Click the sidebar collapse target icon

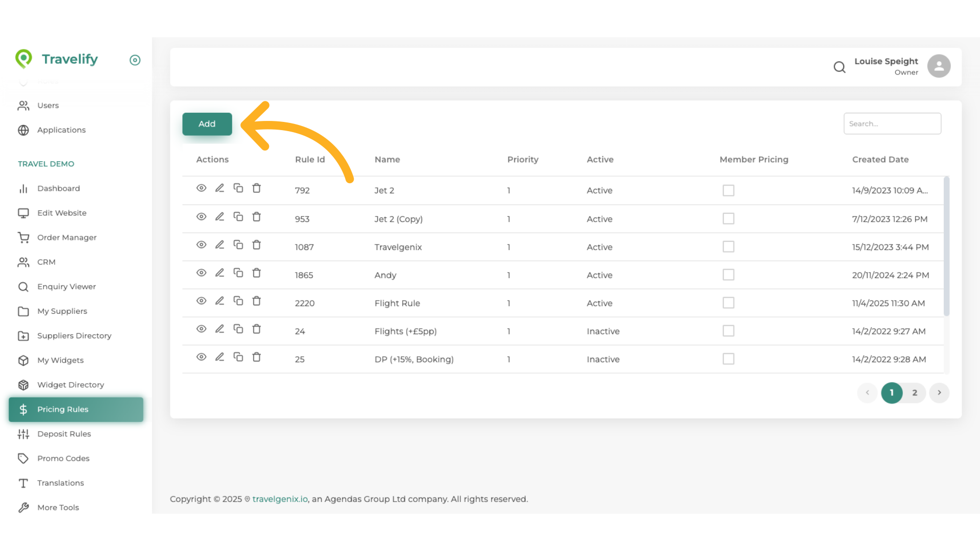[x=135, y=60]
